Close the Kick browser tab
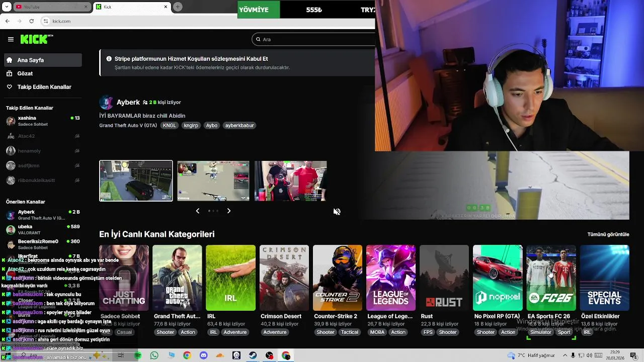Screen dimensions: 644x362 click(166, 7)
